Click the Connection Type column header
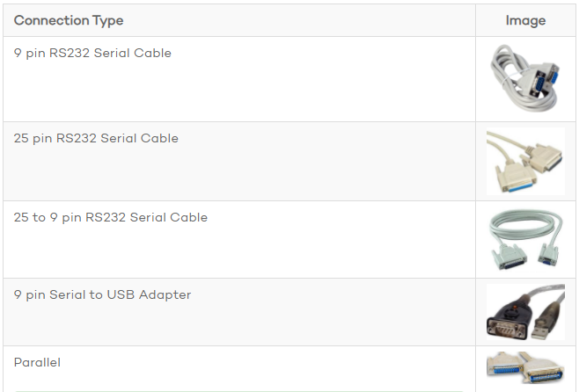 pos(69,20)
